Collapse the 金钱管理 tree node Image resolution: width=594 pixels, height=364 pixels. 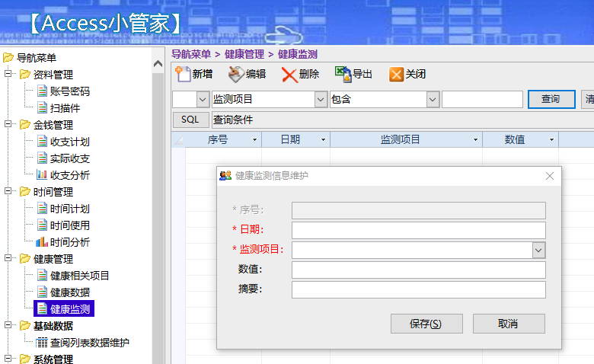(x=8, y=124)
